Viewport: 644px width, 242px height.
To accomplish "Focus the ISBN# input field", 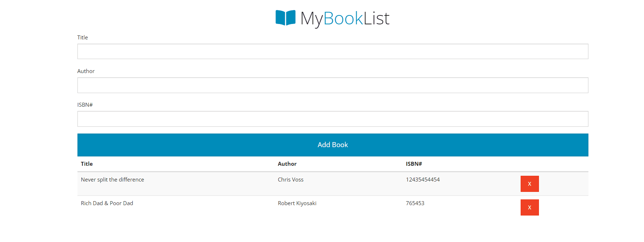I will 333,119.
